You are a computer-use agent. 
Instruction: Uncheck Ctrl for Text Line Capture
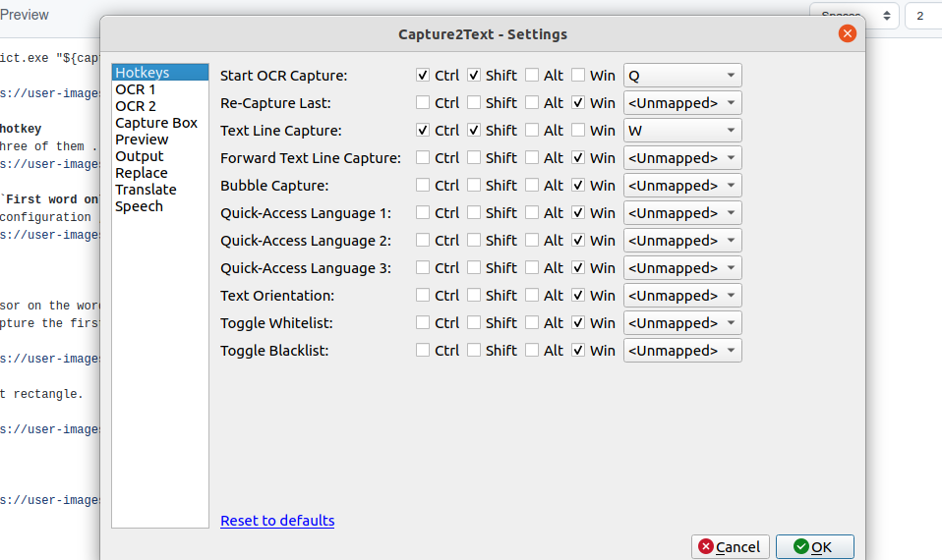pyautogui.click(x=423, y=131)
